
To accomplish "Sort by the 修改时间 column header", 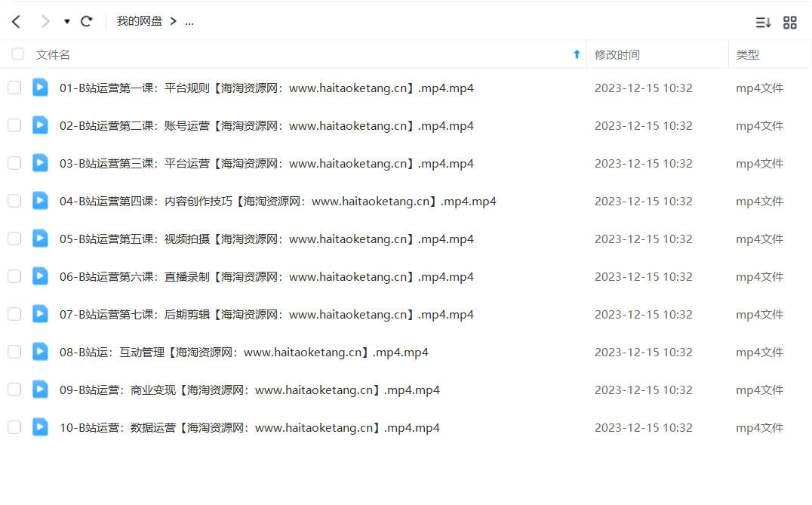I will click(617, 55).
